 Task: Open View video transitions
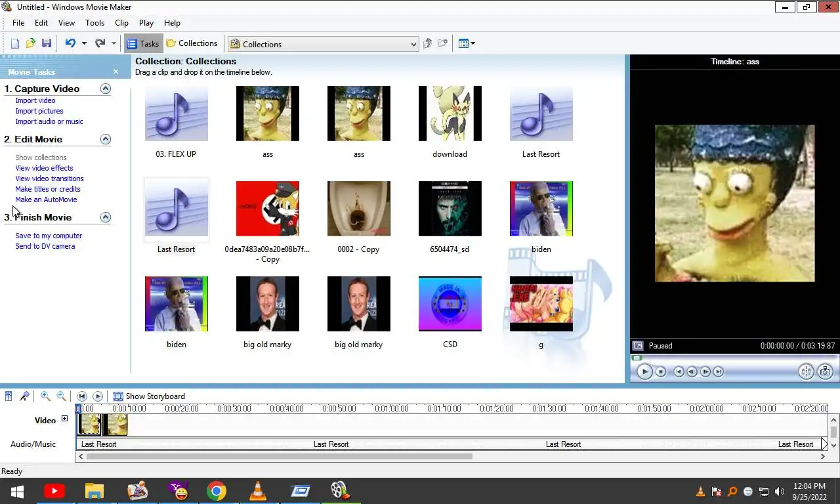point(49,178)
